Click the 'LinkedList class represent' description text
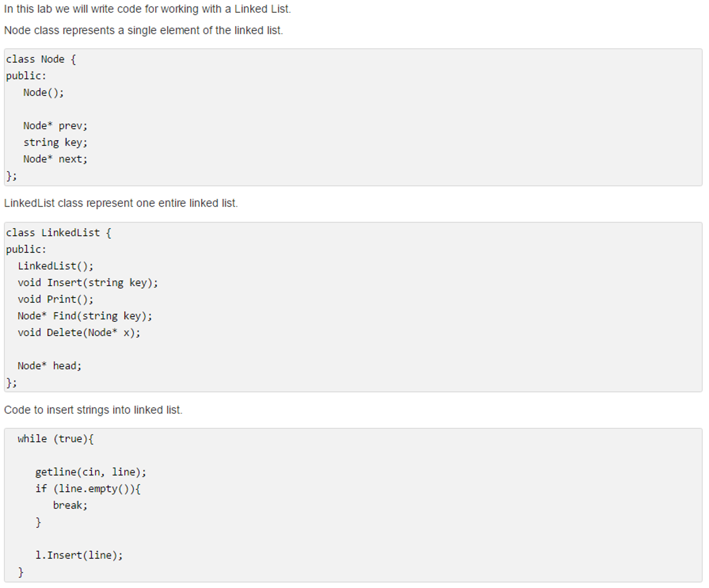 (x=121, y=203)
